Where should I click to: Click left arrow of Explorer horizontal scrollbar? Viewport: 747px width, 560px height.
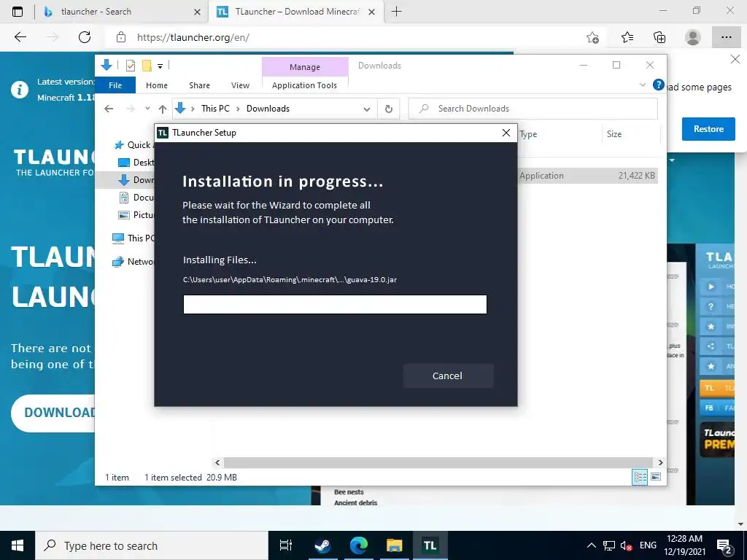[217, 462]
